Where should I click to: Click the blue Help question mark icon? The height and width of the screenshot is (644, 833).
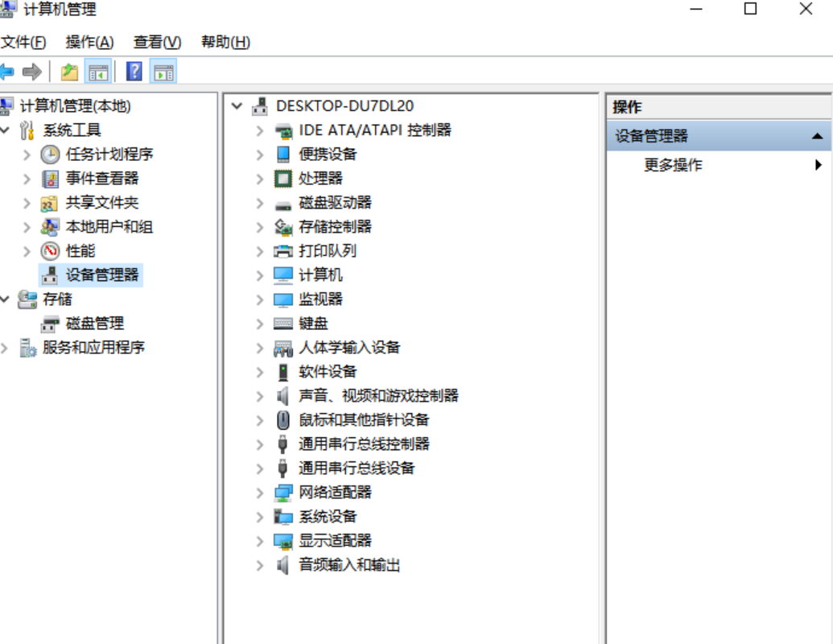click(134, 72)
